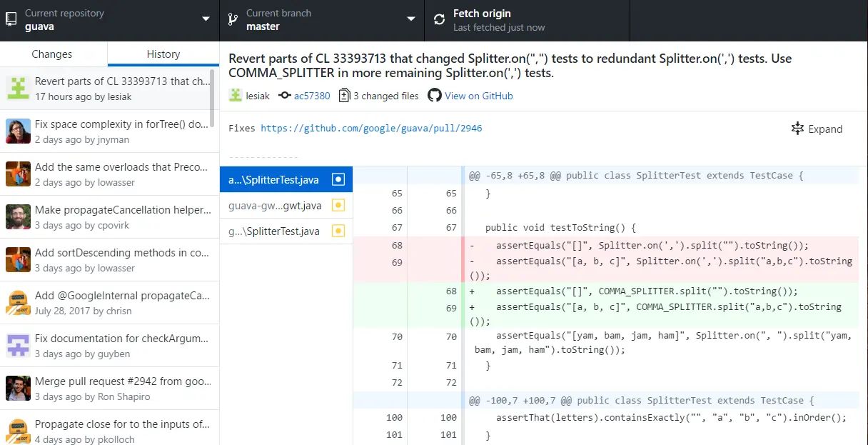Click the repository icon beside guava
Screen dimensions: 868x445
(11, 20)
